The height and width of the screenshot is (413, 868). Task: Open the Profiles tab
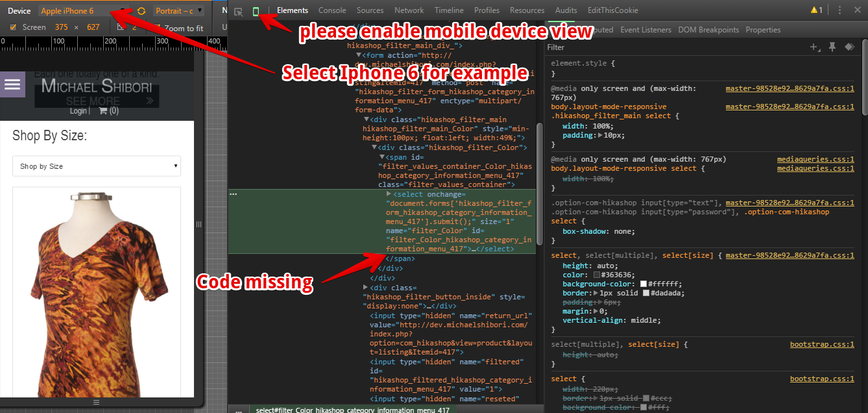(487, 10)
